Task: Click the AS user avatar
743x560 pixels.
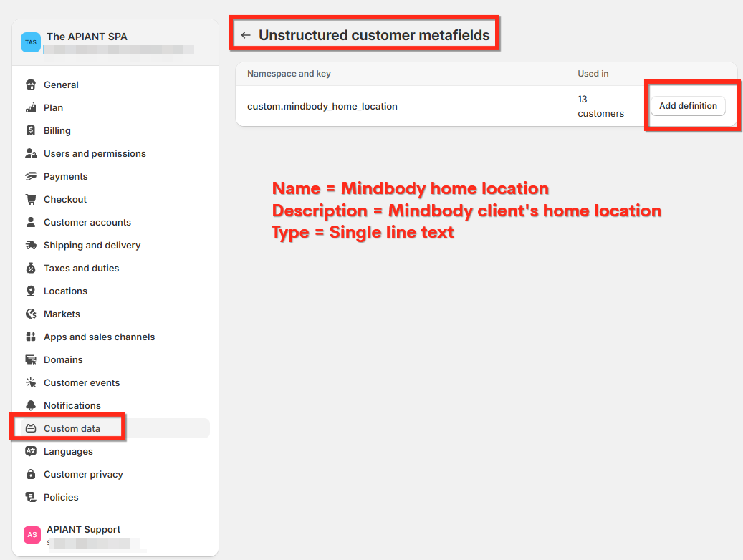Action: click(32, 535)
